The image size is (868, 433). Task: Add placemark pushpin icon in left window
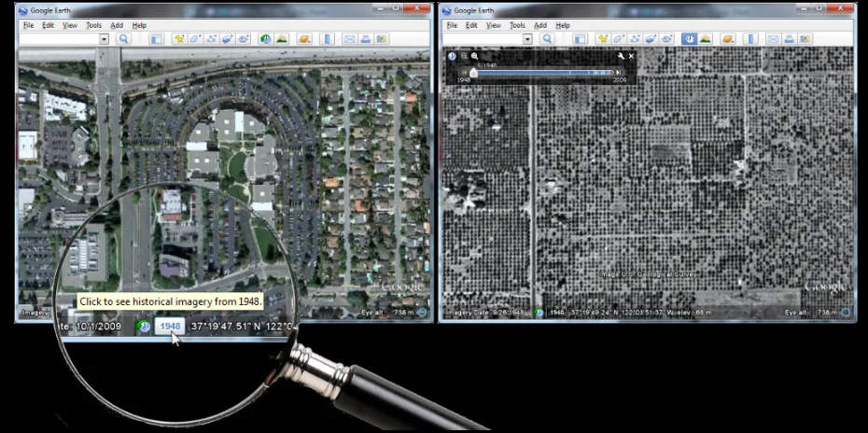click(x=179, y=39)
